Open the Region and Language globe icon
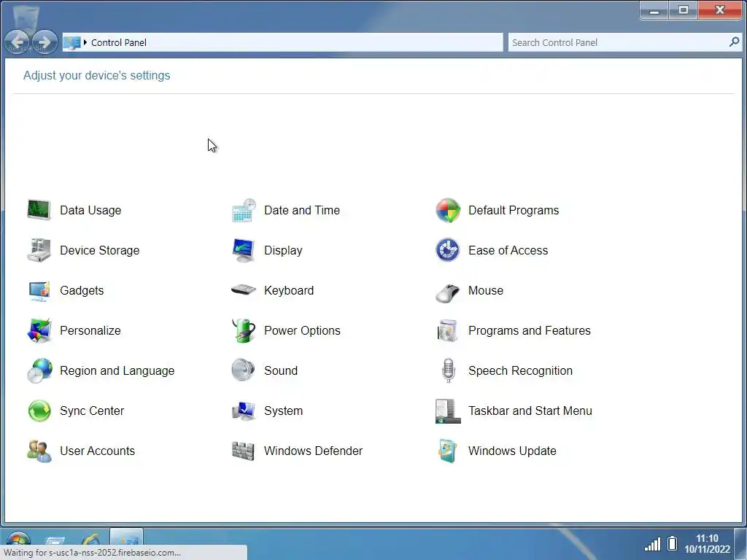 point(39,370)
